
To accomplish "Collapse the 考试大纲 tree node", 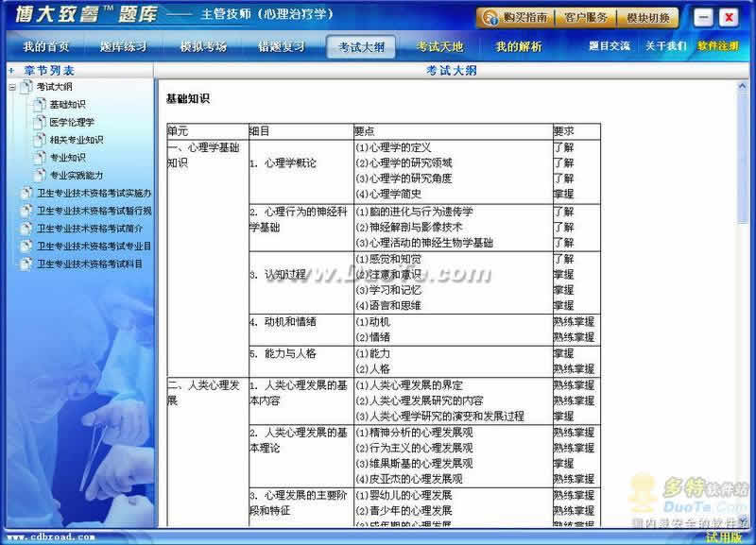I will (x=12, y=87).
